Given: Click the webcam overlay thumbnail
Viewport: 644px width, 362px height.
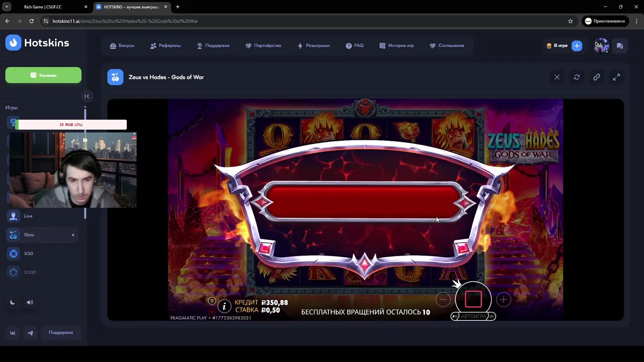Looking at the screenshot, I should click(x=72, y=170).
